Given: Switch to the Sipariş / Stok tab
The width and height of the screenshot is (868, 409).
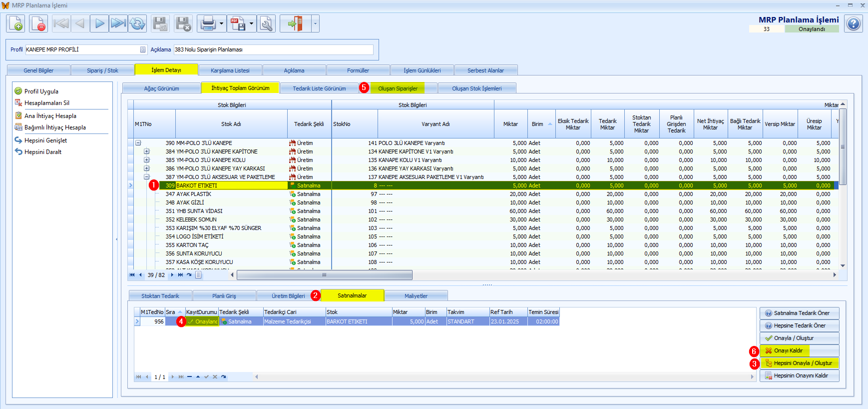Looking at the screenshot, I should [102, 70].
